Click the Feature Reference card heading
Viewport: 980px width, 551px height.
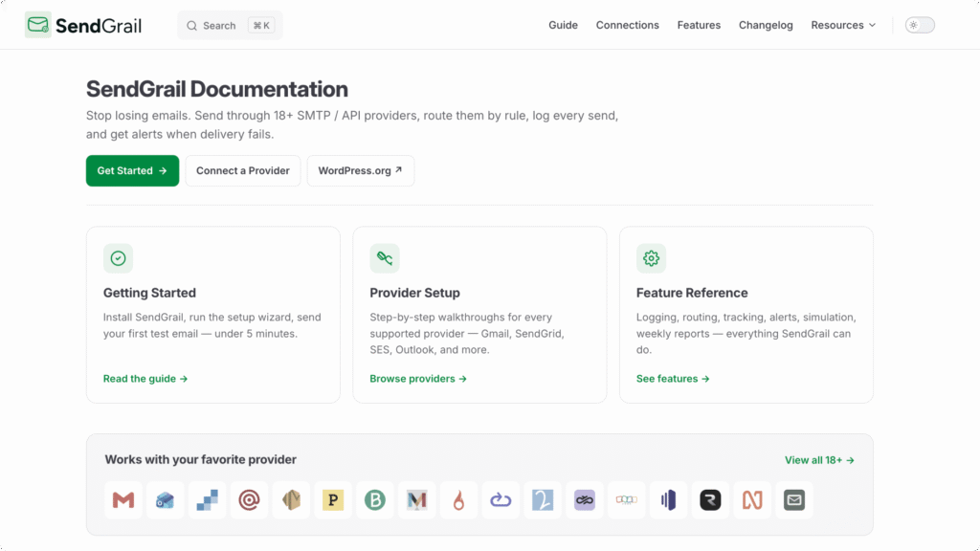(x=692, y=293)
